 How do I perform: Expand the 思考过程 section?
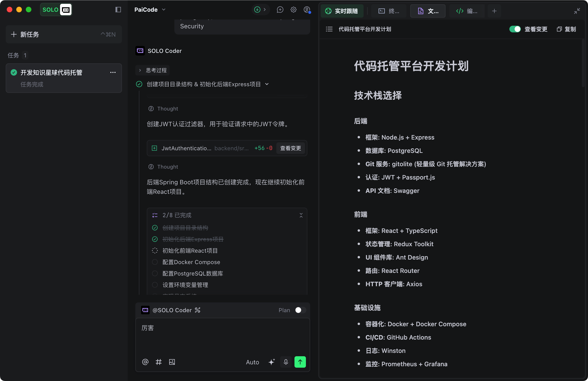(x=153, y=70)
